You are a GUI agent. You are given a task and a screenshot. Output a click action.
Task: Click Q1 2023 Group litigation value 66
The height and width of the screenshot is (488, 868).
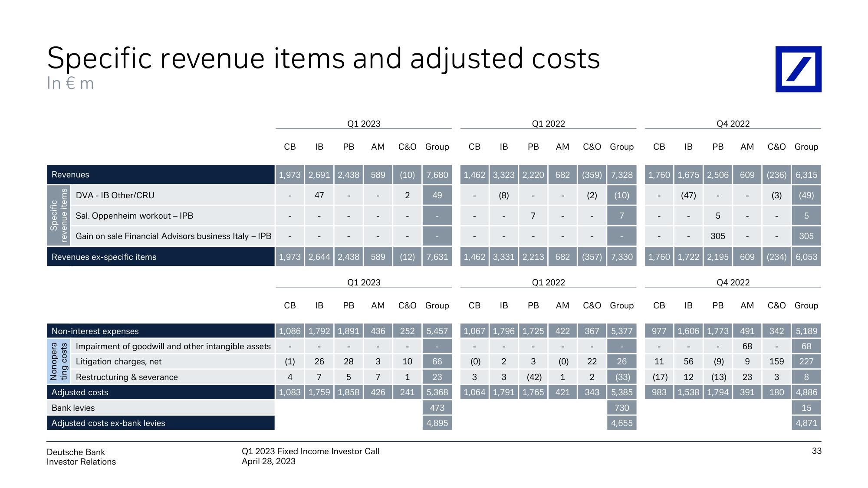[437, 361]
